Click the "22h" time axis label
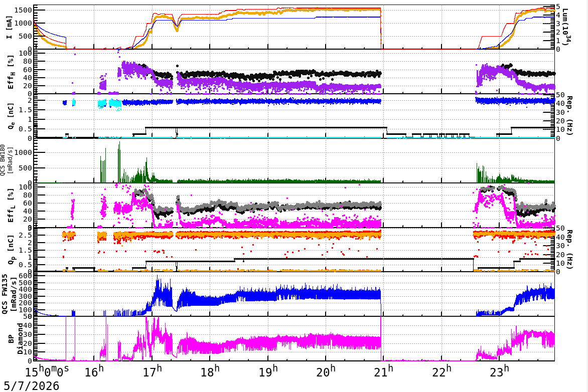The height and width of the screenshot is (392, 588). click(x=442, y=371)
